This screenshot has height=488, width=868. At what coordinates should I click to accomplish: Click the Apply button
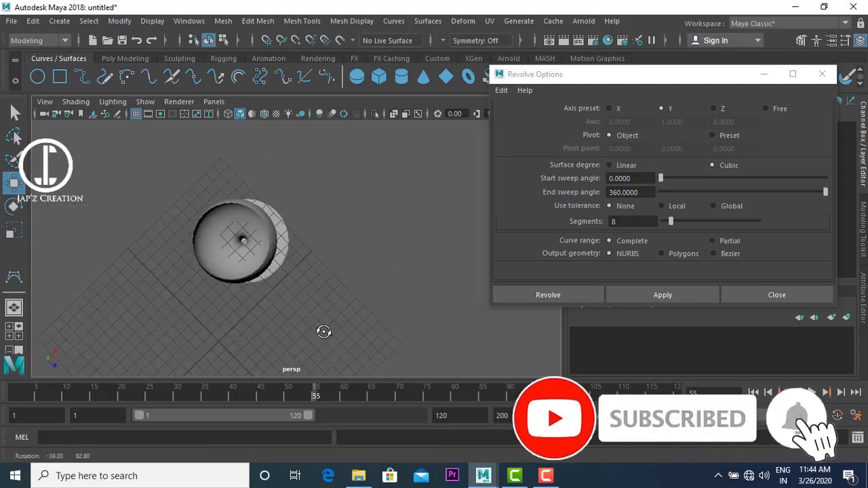point(663,295)
